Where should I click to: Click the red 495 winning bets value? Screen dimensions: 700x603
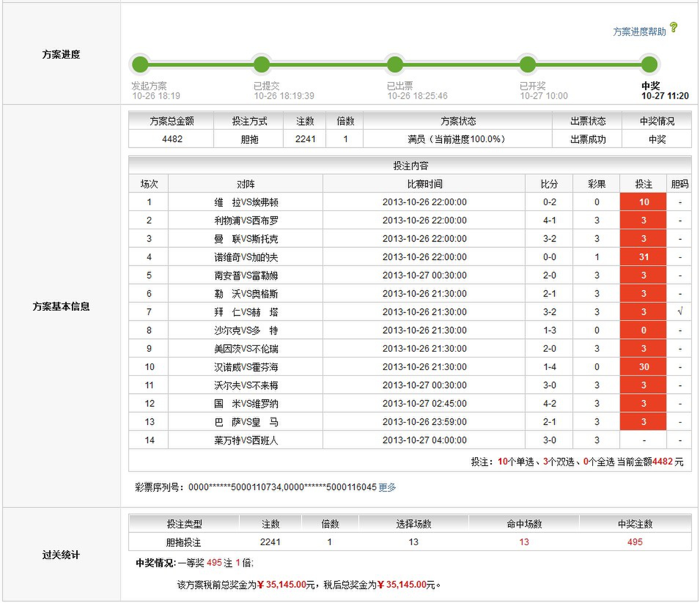[634, 542]
